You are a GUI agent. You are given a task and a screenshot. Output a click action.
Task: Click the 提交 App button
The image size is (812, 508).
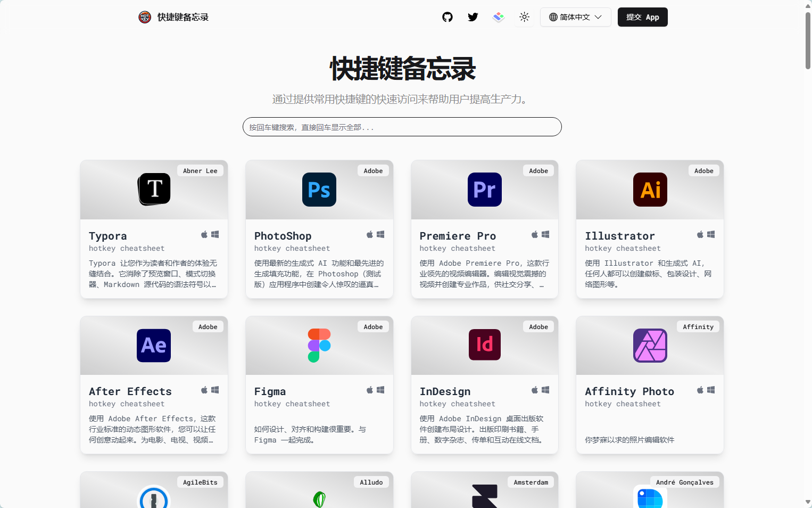[642, 17]
